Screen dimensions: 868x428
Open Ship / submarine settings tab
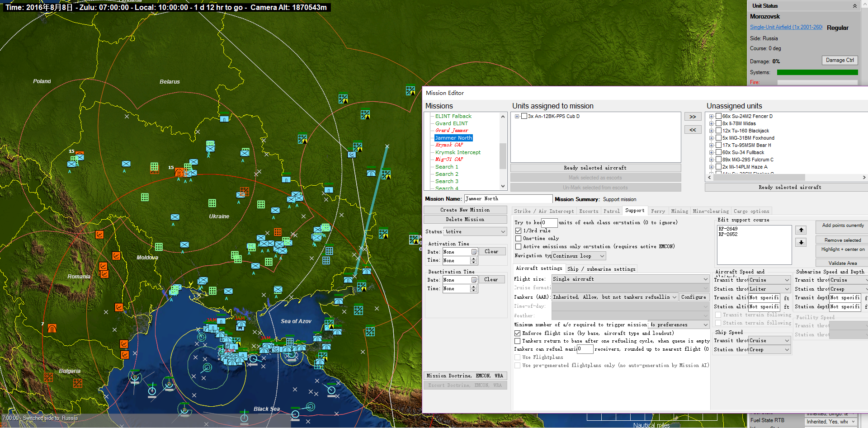[601, 269]
